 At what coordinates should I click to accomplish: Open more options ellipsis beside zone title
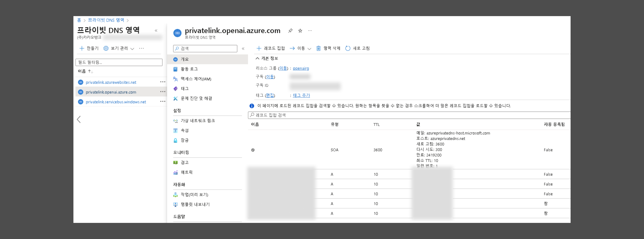click(310, 31)
